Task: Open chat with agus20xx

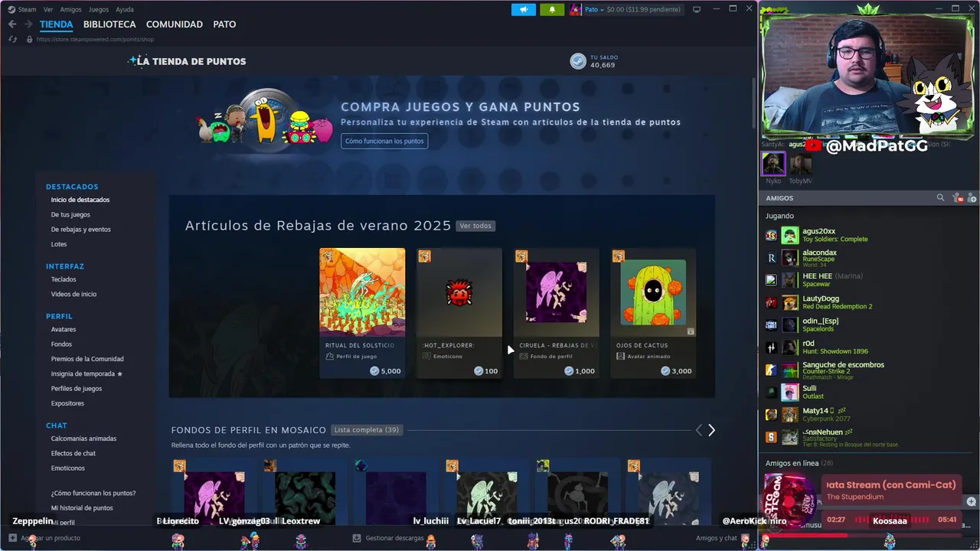Action: click(x=869, y=235)
